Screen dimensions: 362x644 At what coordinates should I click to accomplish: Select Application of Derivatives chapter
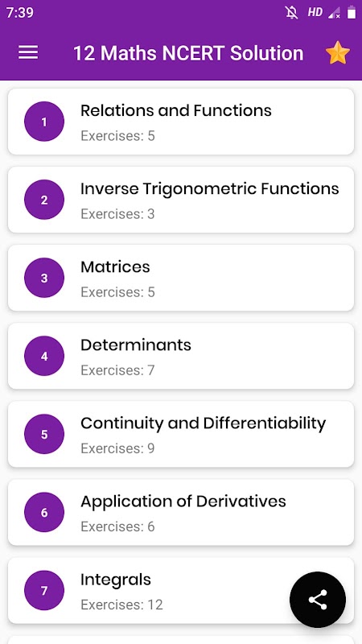tap(181, 512)
